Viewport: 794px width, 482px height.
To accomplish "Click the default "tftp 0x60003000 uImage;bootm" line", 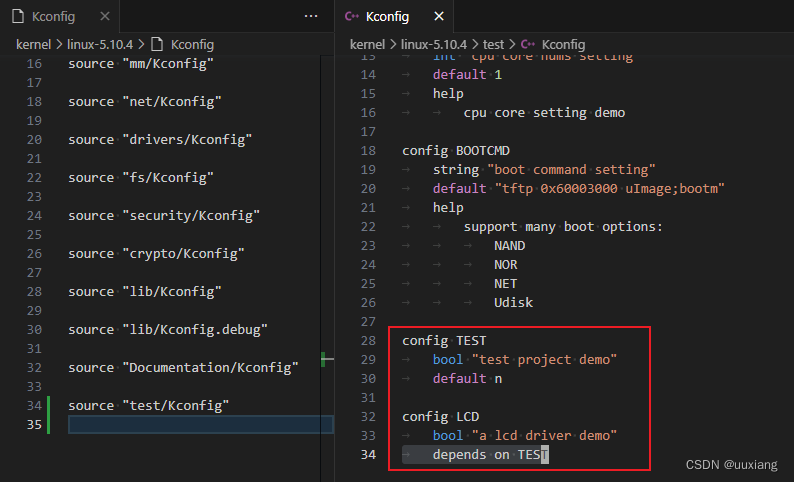I will pos(579,189).
